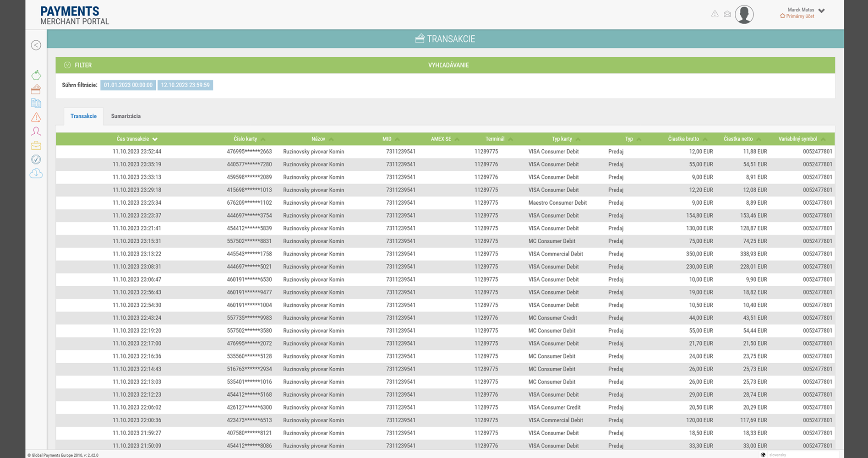Open the envelope messages icon in header
This screenshot has width=868, height=458.
(727, 14)
